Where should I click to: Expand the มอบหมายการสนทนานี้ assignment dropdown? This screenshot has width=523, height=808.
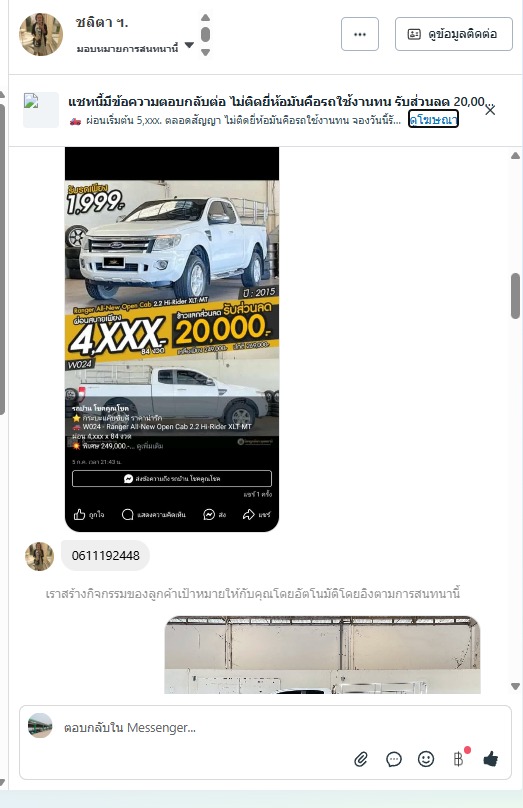pyautogui.click(x=189, y=45)
